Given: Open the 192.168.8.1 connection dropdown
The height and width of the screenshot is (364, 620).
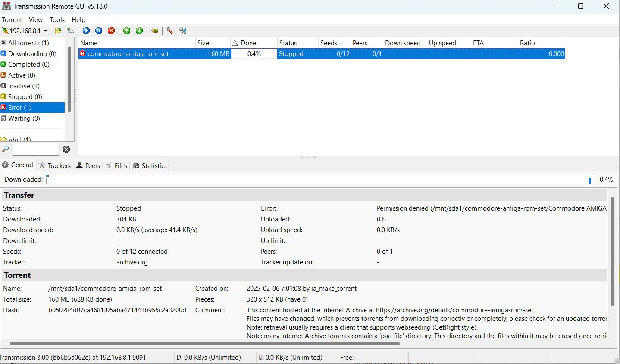Looking at the screenshot, I should 46,31.
